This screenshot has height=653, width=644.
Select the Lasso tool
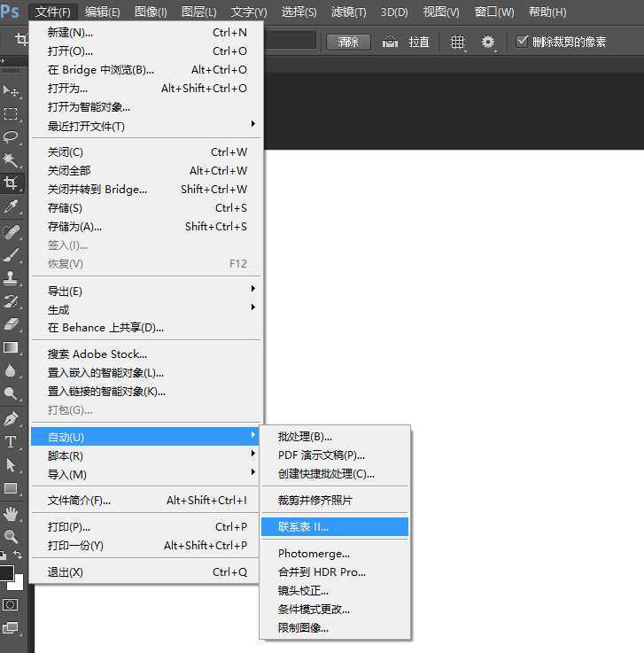click(x=12, y=137)
